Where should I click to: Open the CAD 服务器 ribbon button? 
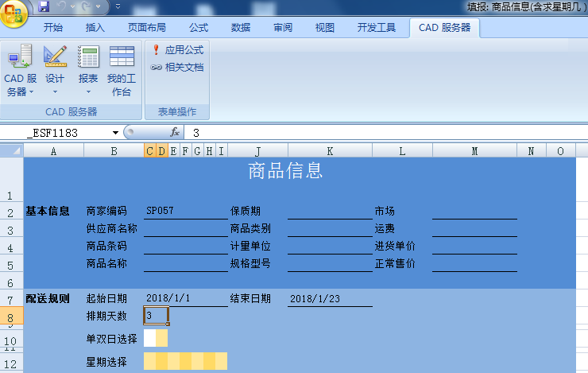pos(20,70)
